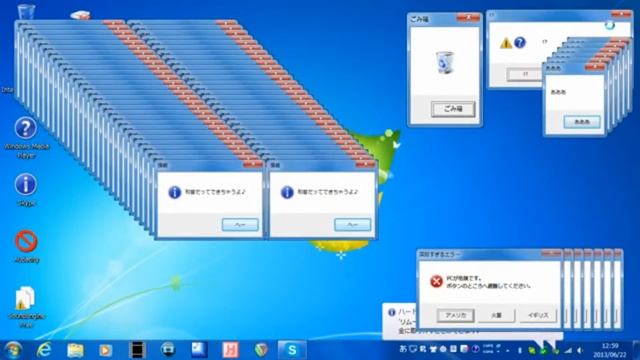Close the left front info dialog

(x=253, y=164)
